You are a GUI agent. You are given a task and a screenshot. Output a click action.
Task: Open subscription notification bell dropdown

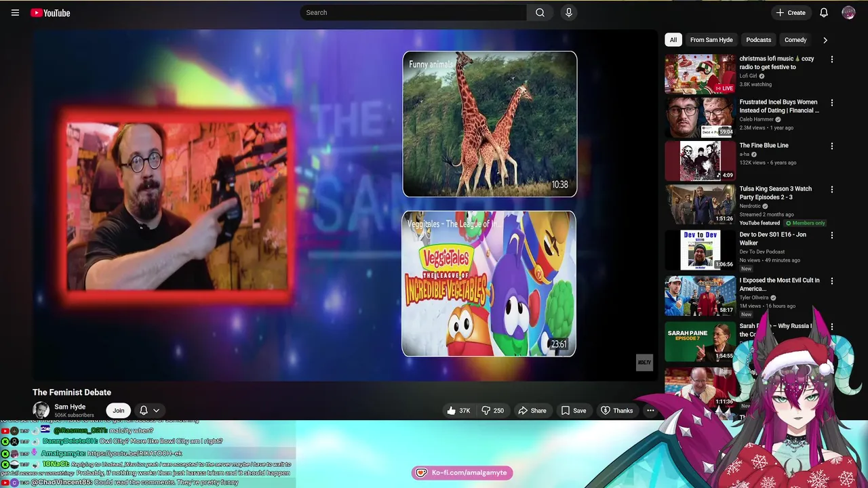coord(149,410)
